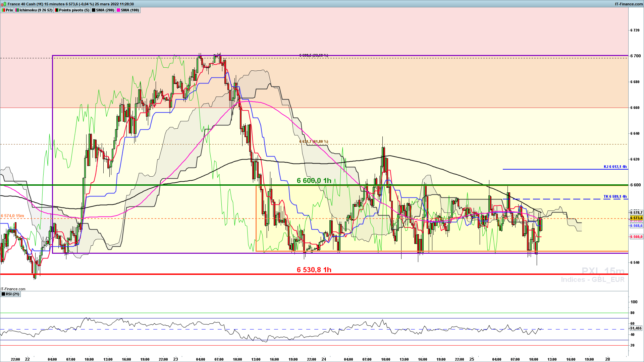Click the red 6 530,8 1h support label
Screen dimensions: 644x362
tap(314, 270)
